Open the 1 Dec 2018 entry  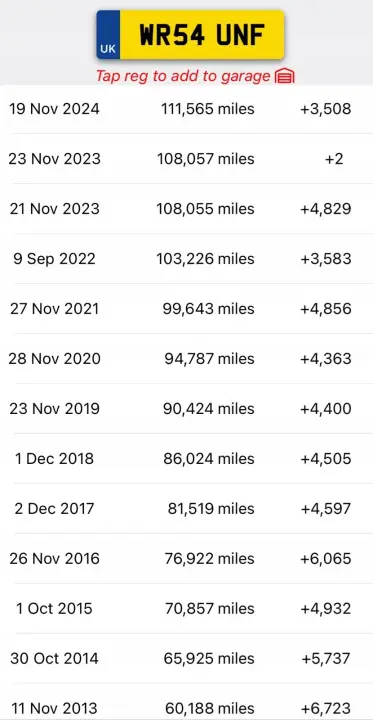click(x=186, y=459)
